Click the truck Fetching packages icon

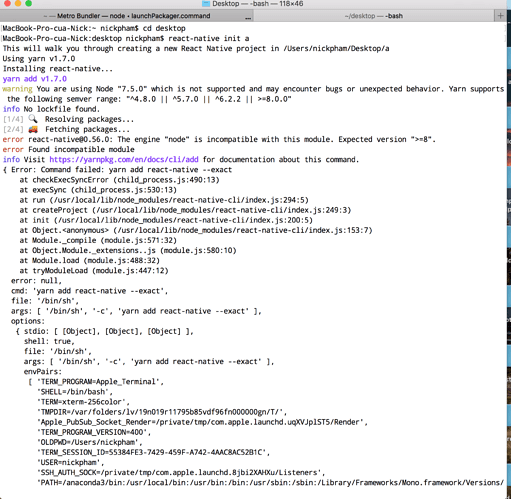click(x=33, y=129)
